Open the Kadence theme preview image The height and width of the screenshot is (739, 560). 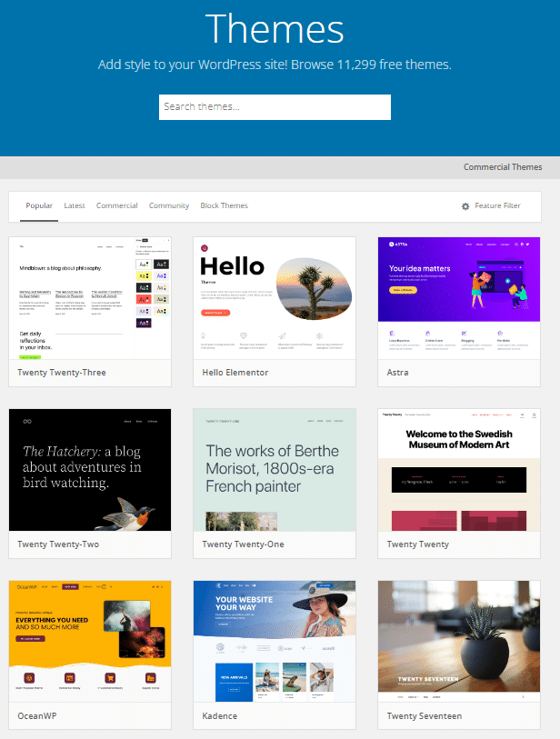coord(275,642)
